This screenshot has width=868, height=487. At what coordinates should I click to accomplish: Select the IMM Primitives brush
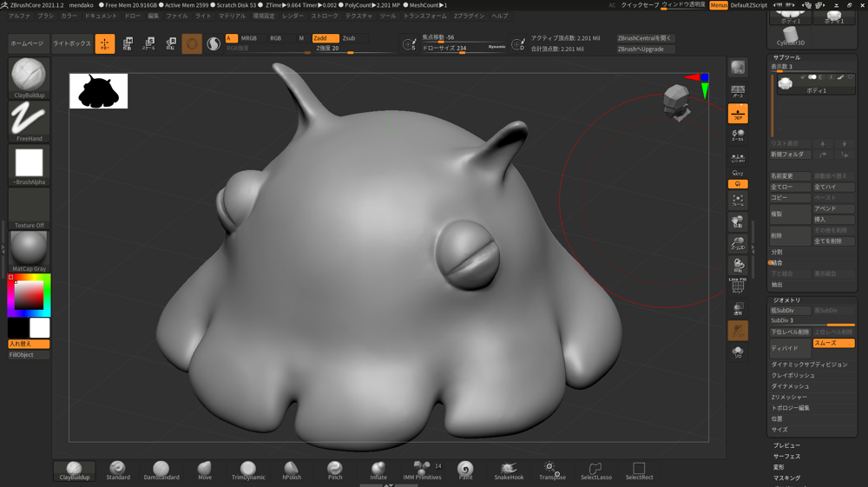[x=423, y=471]
